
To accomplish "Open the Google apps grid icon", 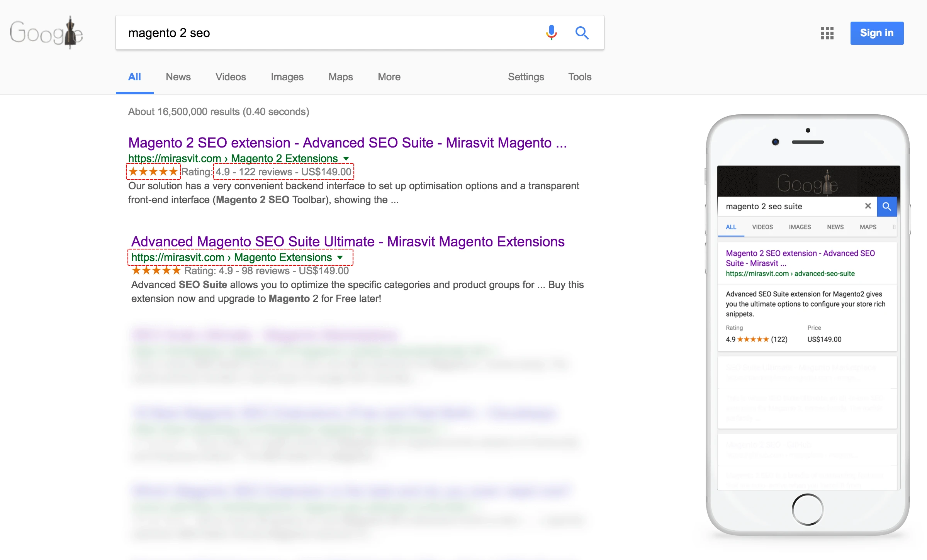I will [827, 33].
